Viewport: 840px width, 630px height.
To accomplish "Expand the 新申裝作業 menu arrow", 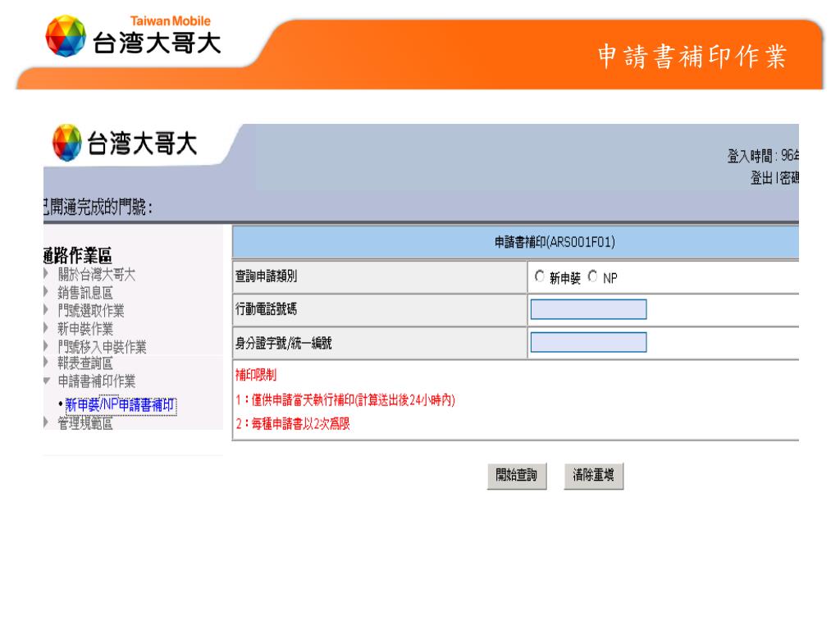I will click(x=46, y=328).
